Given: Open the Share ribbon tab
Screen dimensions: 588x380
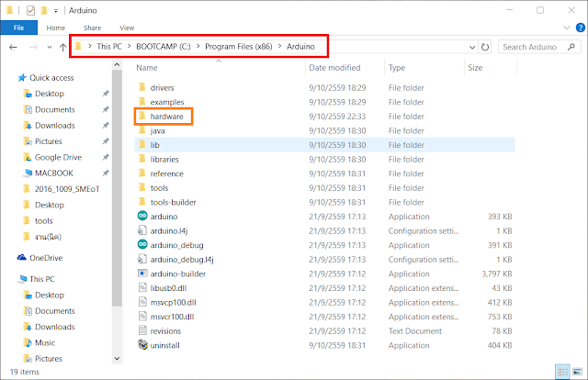Looking at the screenshot, I should pyautogui.click(x=92, y=28).
